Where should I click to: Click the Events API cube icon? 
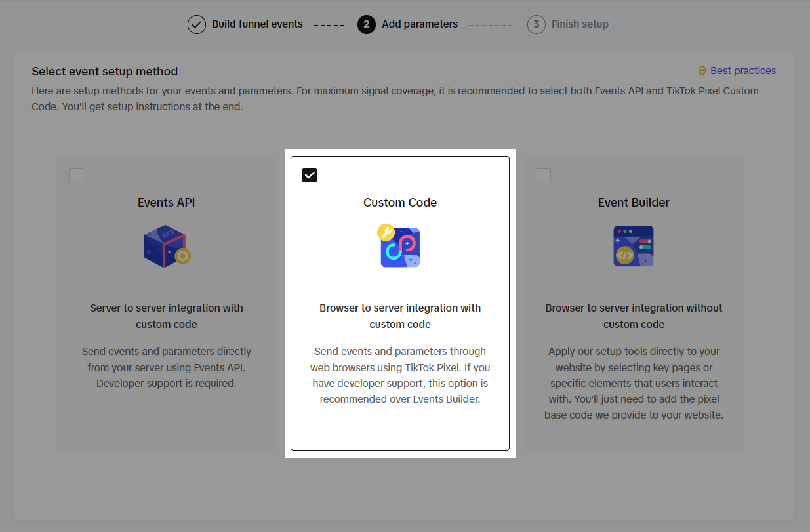[167, 246]
